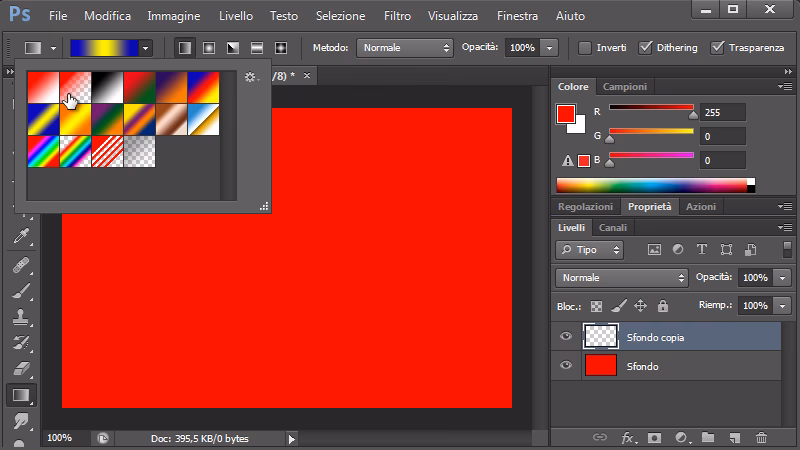Open the Filtro menu
Screen dimensions: 800x450
click(397, 16)
